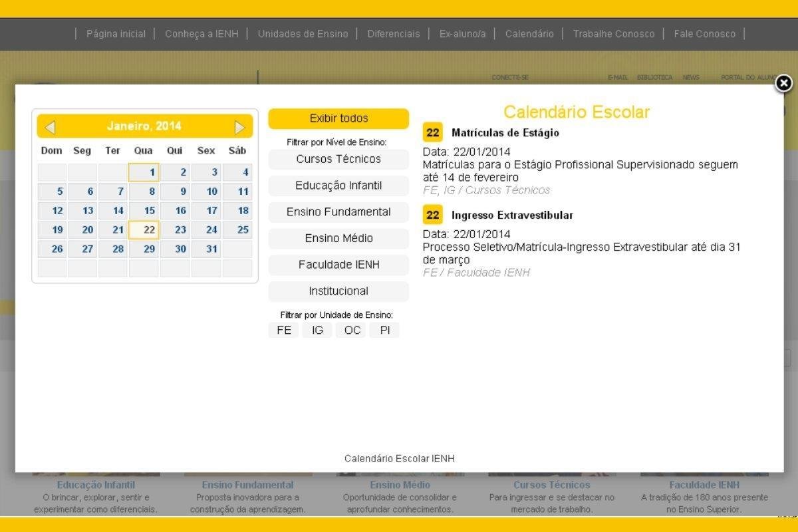Open Calendário menu item

point(529,34)
